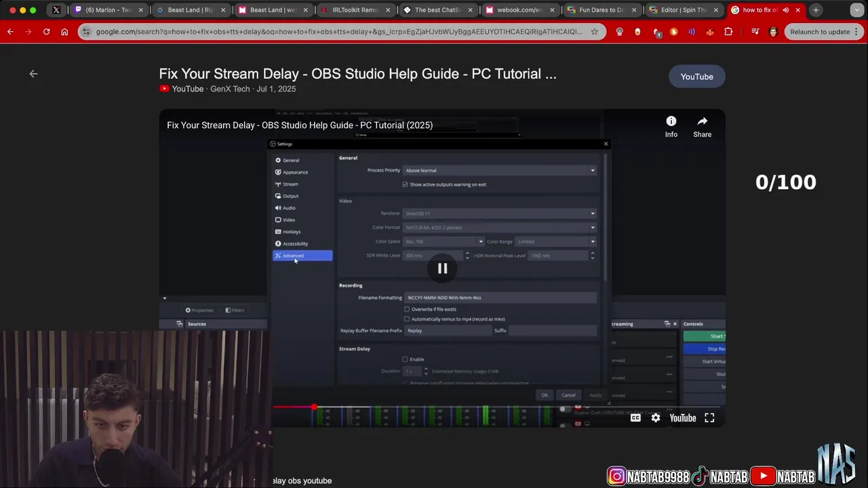
Task: Open the profile avatar menu
Action: [773, 32]
